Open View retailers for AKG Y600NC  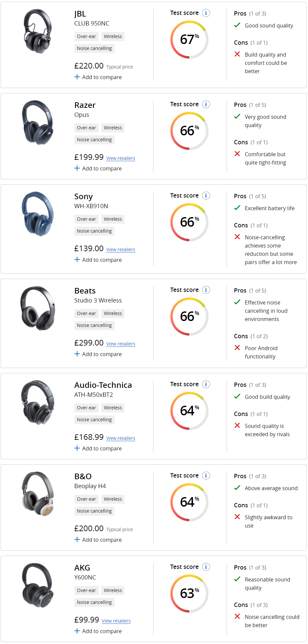point(116,621)
